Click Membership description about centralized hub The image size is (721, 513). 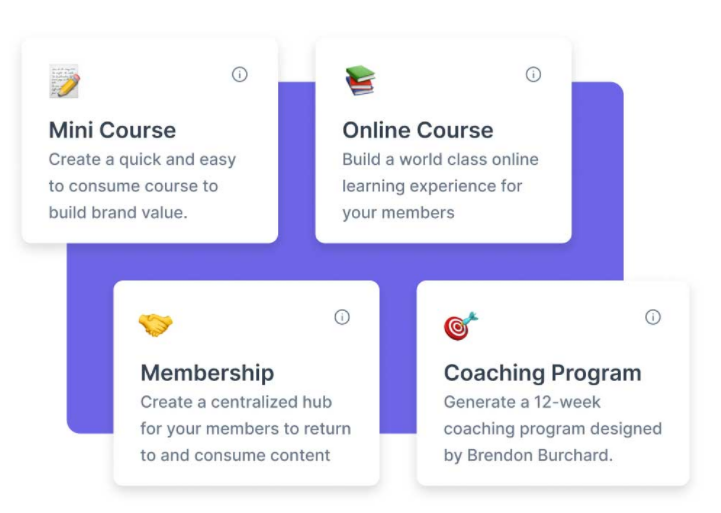(245, 428)
